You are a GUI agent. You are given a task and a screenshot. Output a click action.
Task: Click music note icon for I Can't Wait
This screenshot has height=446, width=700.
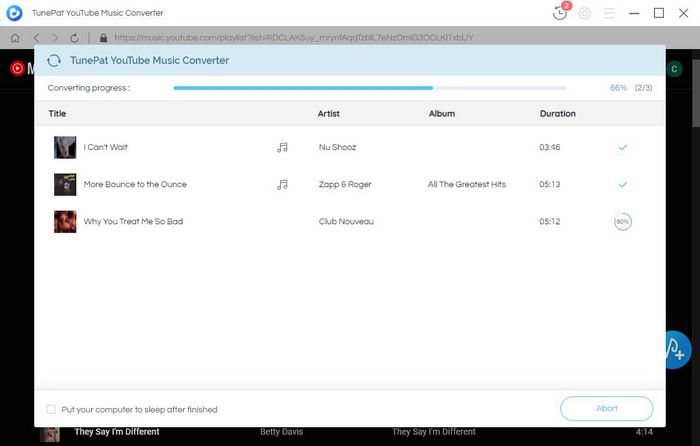[282, 147]
